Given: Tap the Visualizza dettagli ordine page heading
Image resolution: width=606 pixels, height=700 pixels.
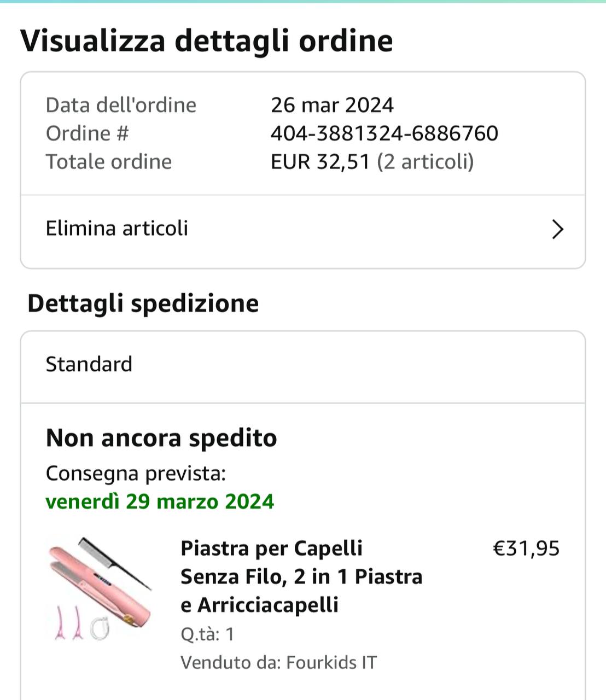Looking at the screenshot, I should pos(207,41).
